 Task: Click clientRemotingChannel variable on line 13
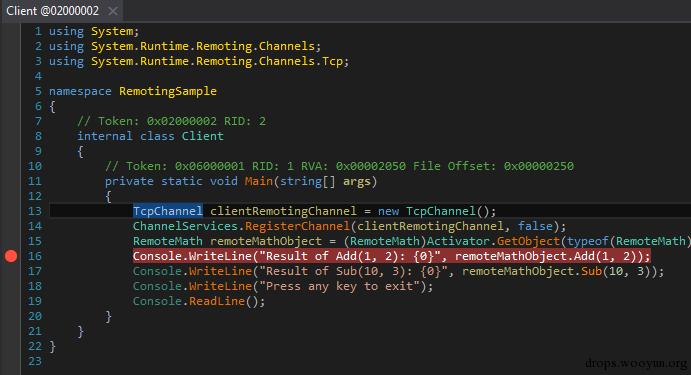click(x=283, y=211)
